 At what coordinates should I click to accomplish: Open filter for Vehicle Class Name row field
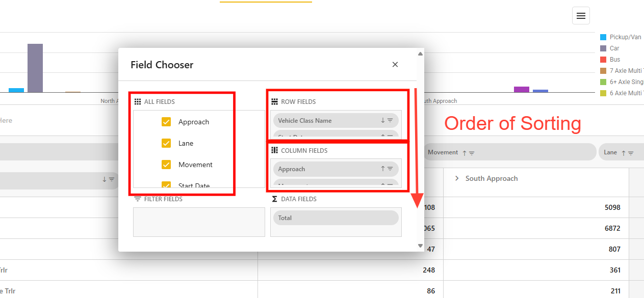(390, 121)
